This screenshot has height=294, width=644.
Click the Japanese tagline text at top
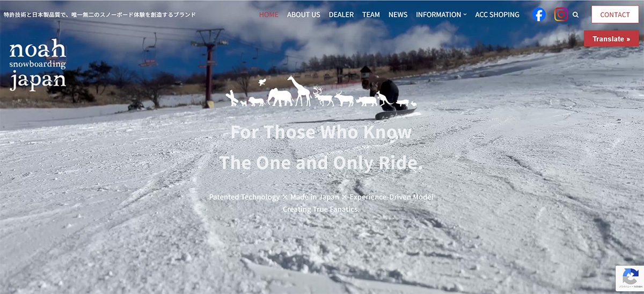tap(100, 15)
